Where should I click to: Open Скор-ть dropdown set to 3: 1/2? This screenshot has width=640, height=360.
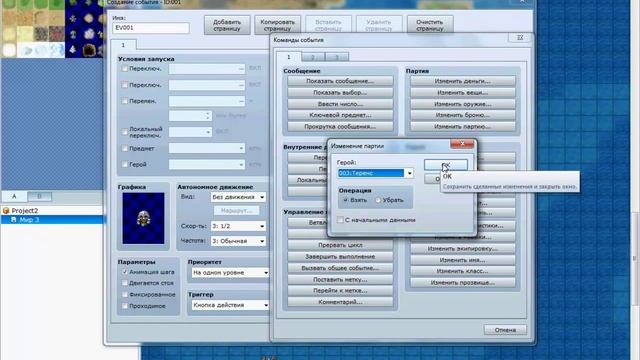coord(238,226)
